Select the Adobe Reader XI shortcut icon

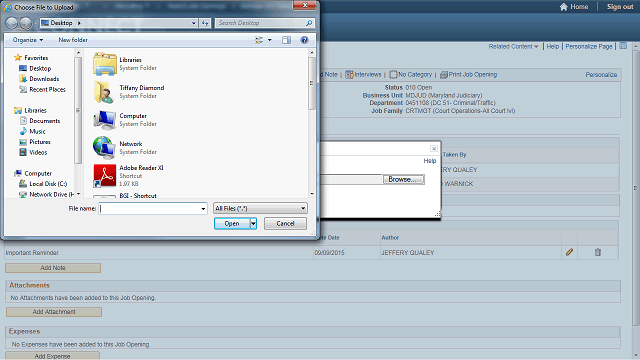(x=104, y=176)
